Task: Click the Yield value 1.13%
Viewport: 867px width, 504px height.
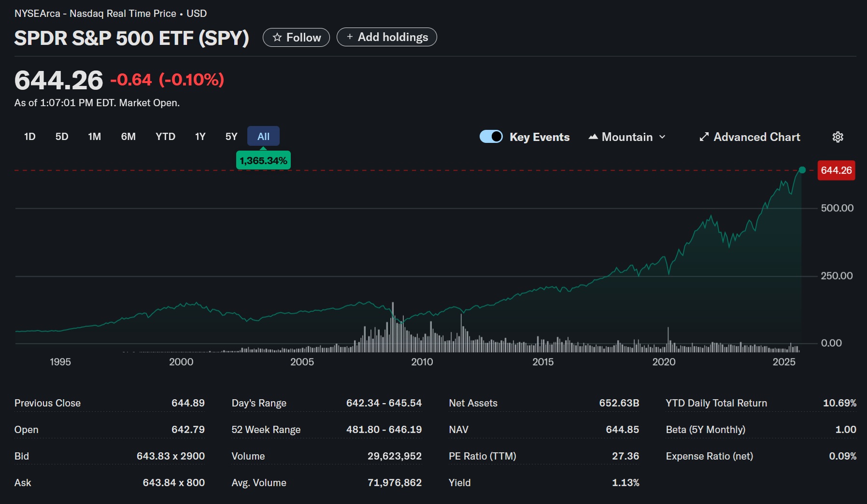Action: click(625, 483)
